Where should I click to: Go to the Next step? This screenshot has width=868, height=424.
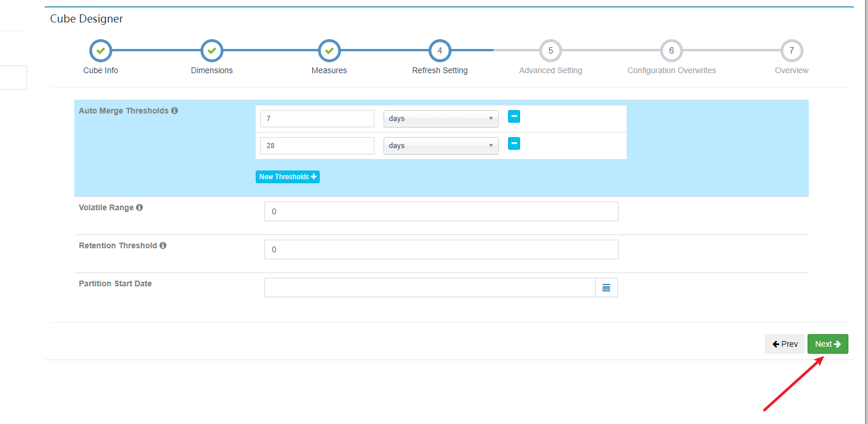[x=828, y=344]
